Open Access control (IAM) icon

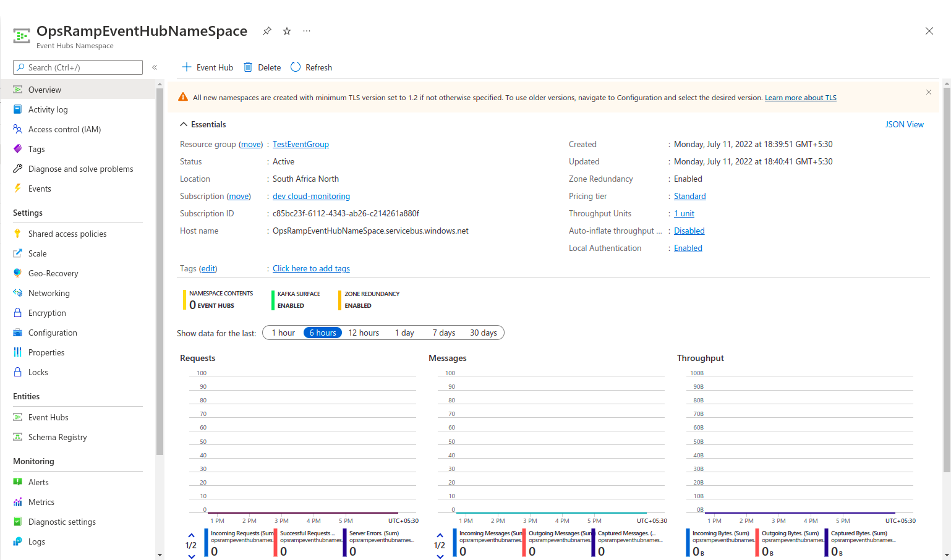click(18, 129)
